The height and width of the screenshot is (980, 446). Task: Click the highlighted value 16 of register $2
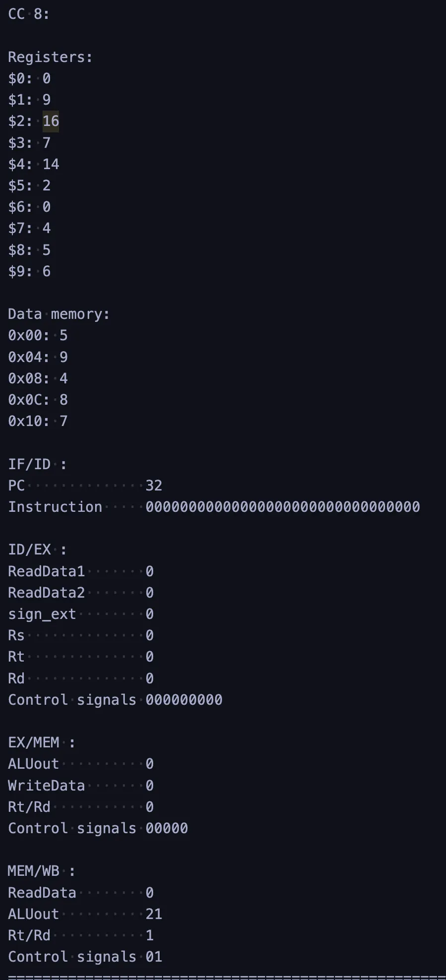point(51,121)
